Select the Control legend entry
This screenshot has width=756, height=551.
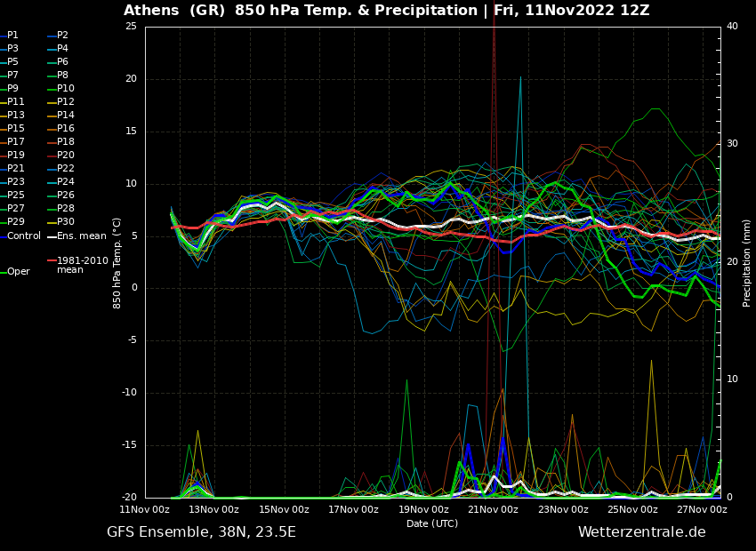23,236
